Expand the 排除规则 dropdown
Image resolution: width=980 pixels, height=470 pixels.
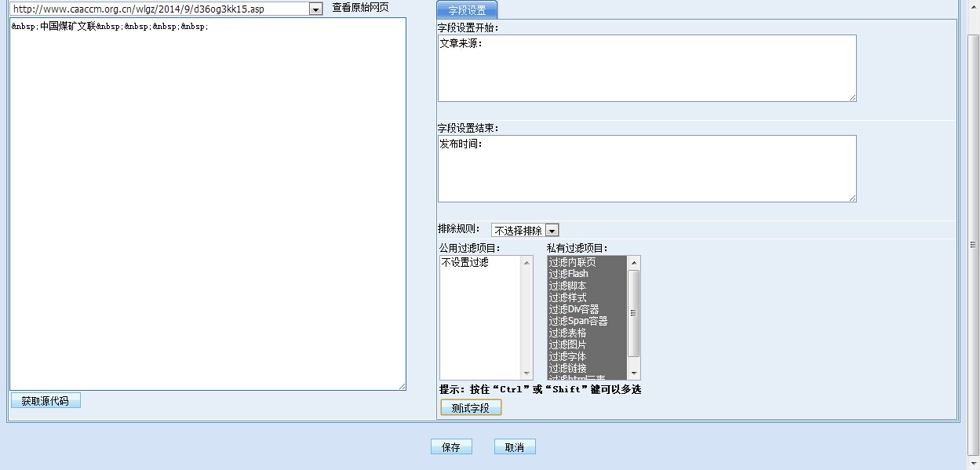(x=552, y=231)
